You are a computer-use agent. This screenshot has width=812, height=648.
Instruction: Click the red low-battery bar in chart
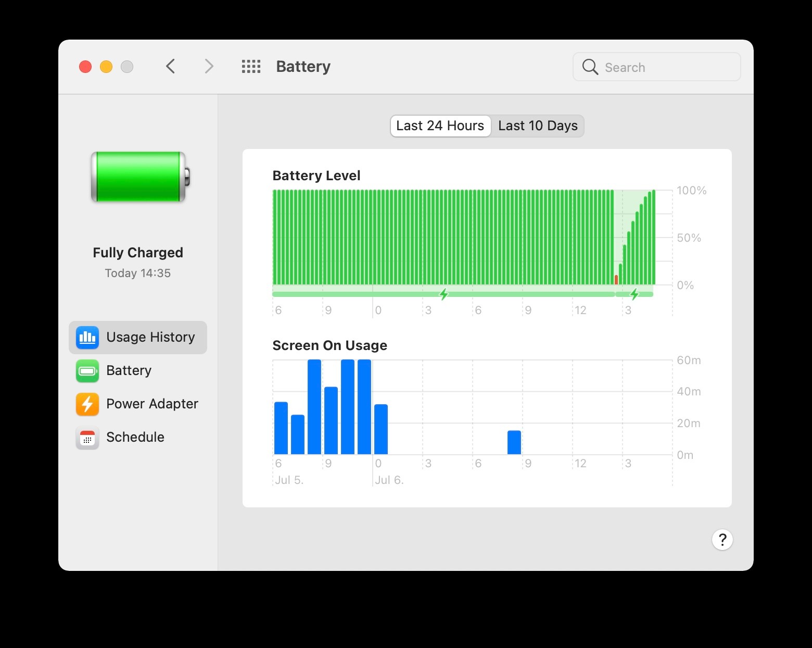(616, 280)
